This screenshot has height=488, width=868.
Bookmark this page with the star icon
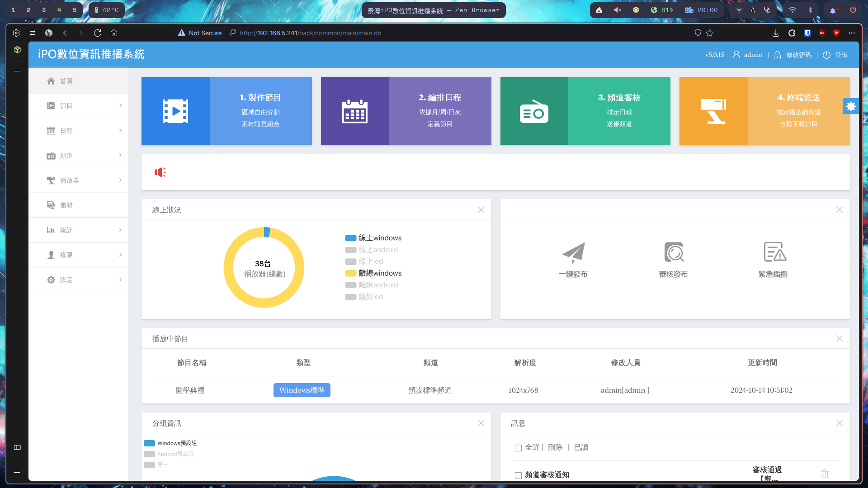(710, 33)
